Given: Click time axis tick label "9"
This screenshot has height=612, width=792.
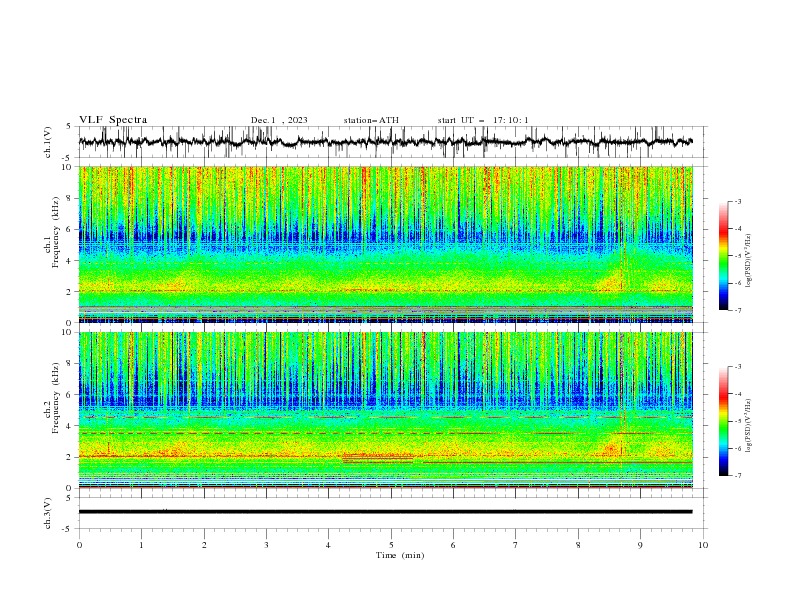Looking at the screenshot, I should click(640, 545).
